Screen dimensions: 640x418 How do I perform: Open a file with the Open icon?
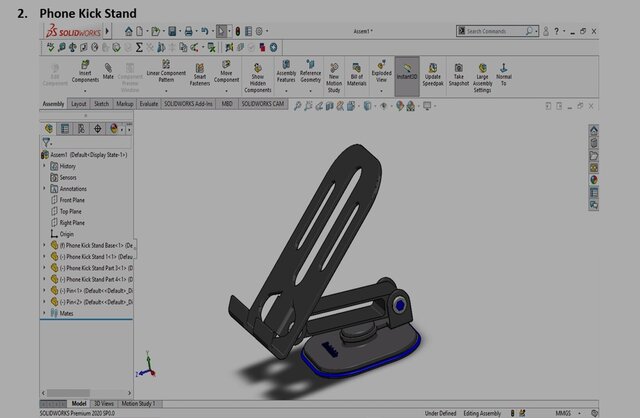point(156,31)
